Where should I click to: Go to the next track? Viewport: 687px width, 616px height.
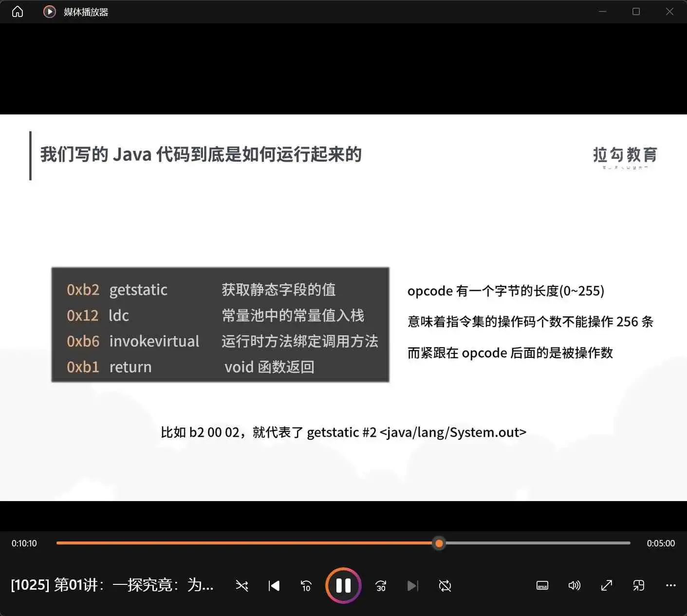pyautogui.click(x=412, y=586)
